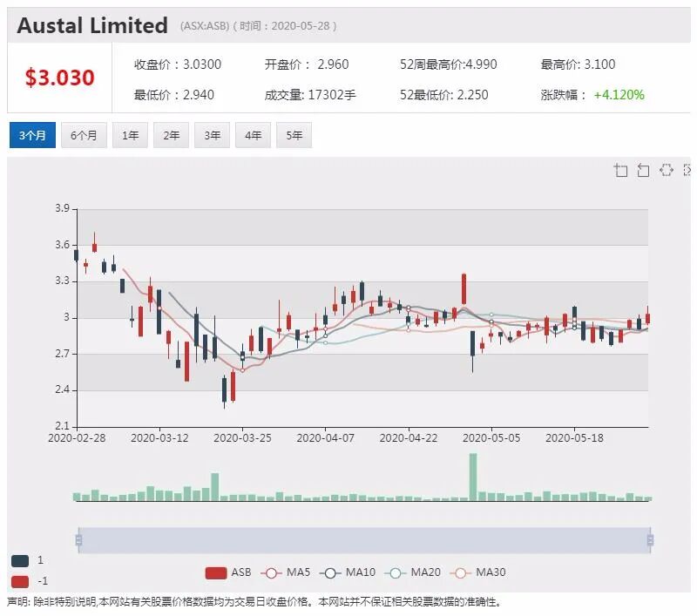This screenshot has height=616, width=697.
Task: Click the middle of the data zoom bar
Action: tap(364, 540)
